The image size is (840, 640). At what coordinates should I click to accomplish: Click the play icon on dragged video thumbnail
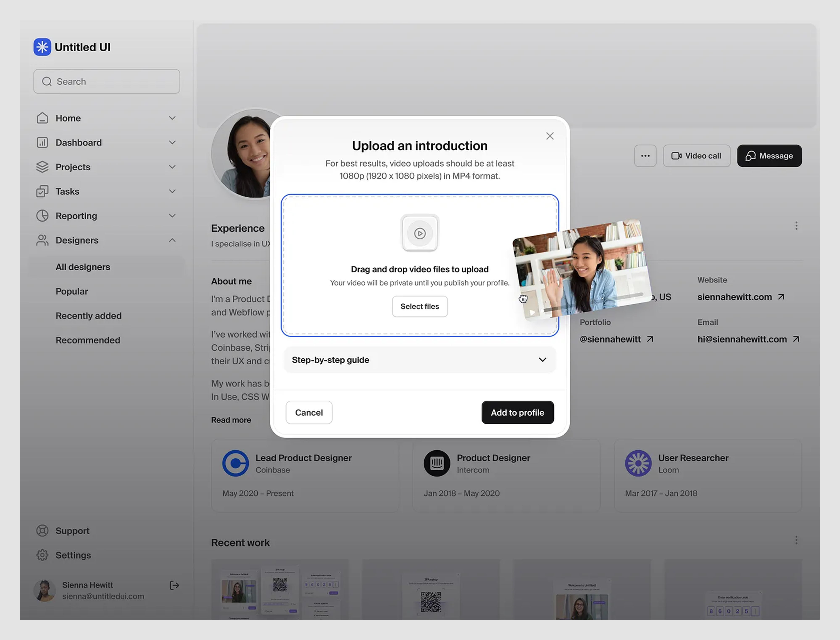click(532, 312)
